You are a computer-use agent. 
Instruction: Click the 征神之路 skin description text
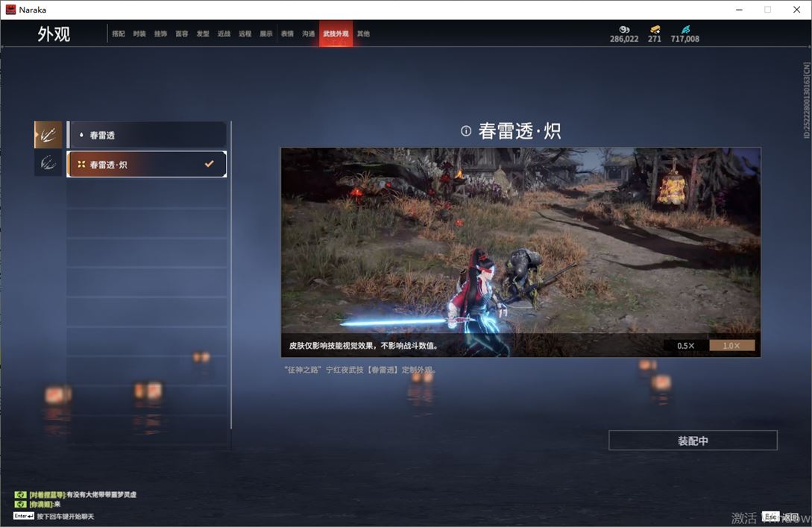tap(360, 370)
